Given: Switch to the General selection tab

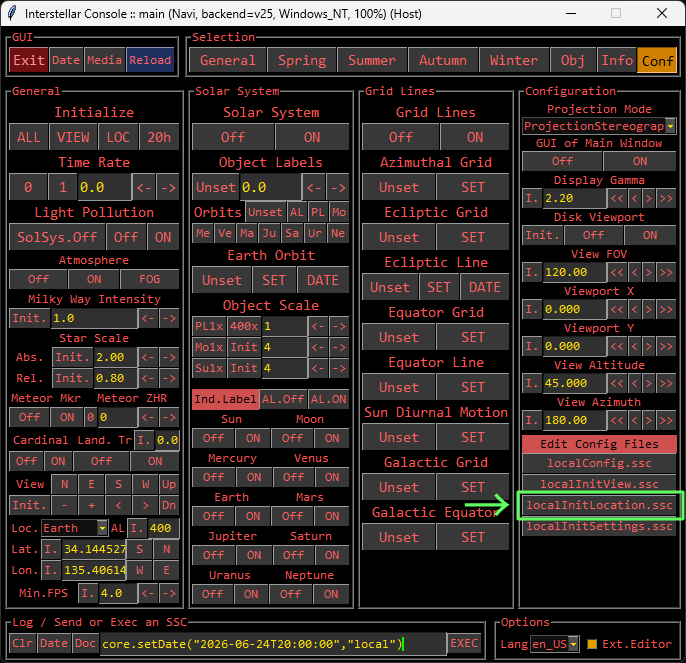Looking at the screenshot, I should [x=228, y=60].
